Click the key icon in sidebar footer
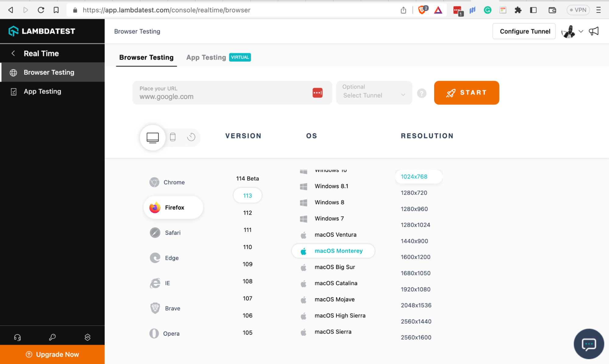The height and width of the screenshot is (364, 609). [52, 337]
